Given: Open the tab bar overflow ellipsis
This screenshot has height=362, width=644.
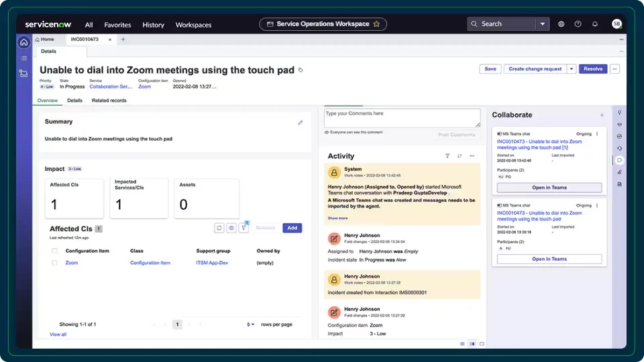Looking at the screenshot, I should tap(621, 40).
